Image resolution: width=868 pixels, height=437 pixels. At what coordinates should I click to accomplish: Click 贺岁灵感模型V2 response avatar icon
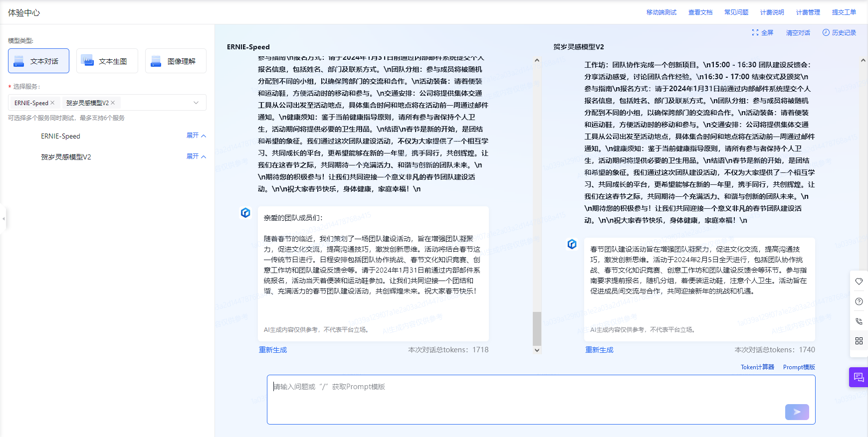[572, 244]
